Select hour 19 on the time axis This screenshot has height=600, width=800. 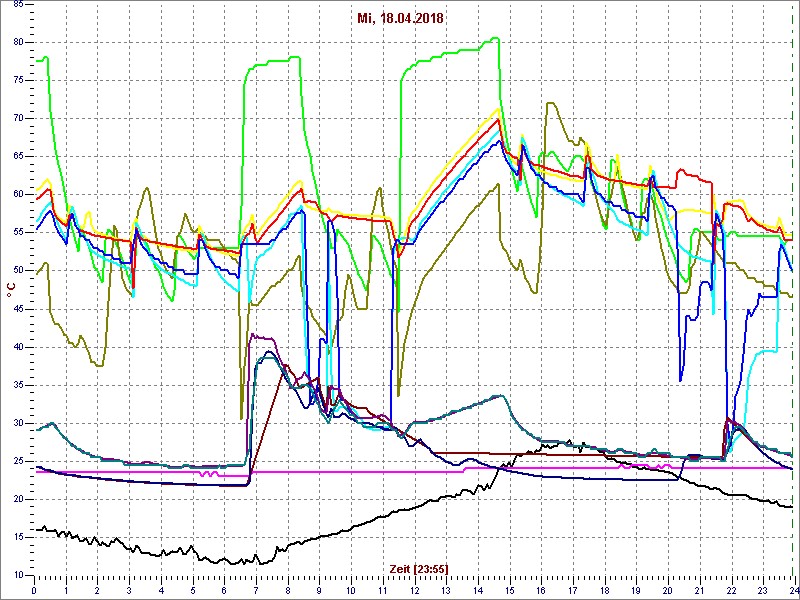point(637,591)
